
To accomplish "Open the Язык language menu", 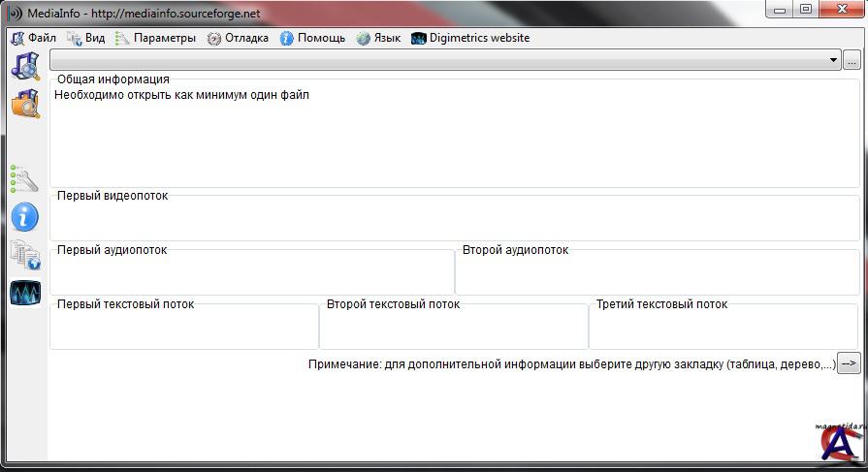I will point(378,39).
